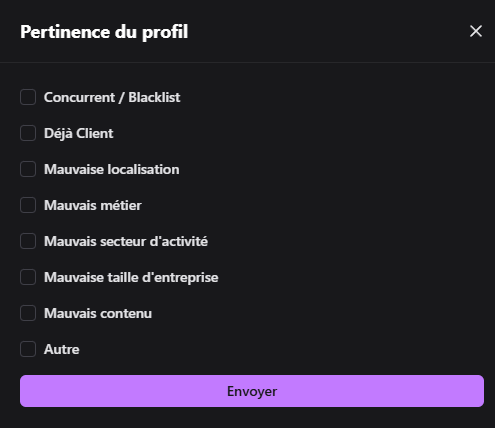Viewport: 495px width, 428px height.
Task: Tick the Mauvais contenu checkbox square
Action: 28,313
